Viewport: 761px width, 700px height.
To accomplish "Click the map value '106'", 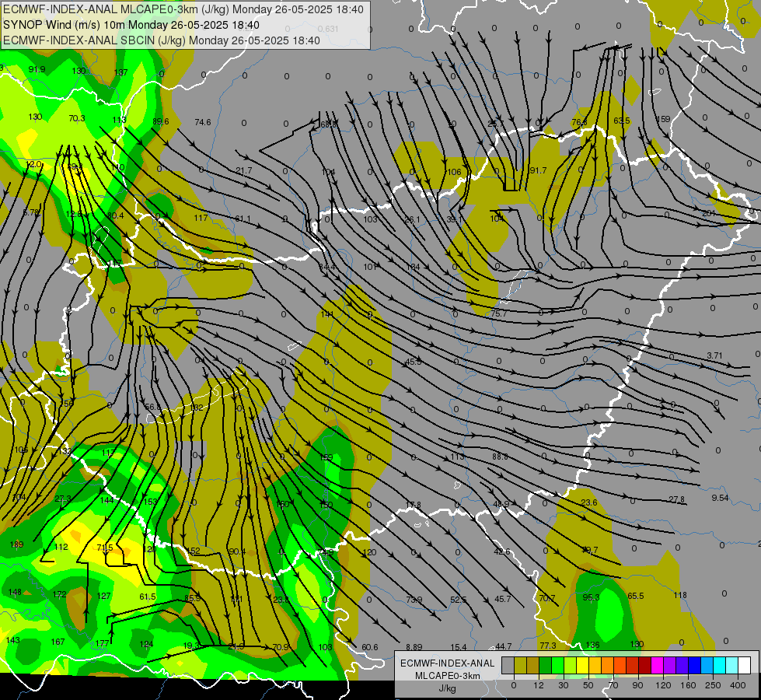I will [x=454, y=172].
